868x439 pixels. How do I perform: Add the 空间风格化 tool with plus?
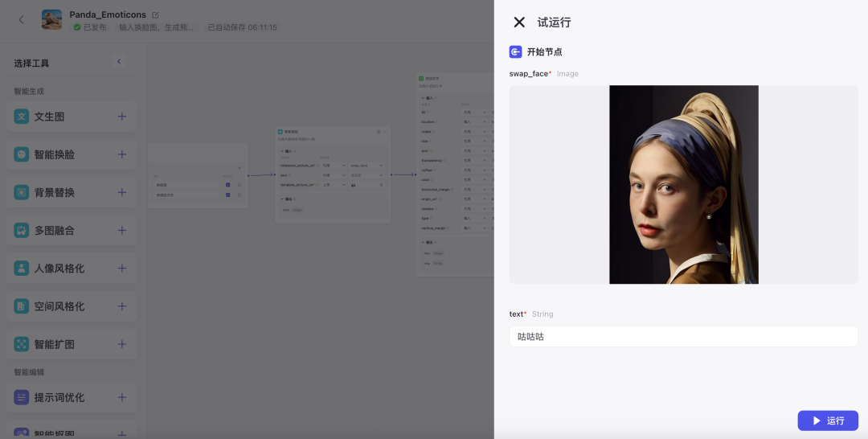coord(122,306)
